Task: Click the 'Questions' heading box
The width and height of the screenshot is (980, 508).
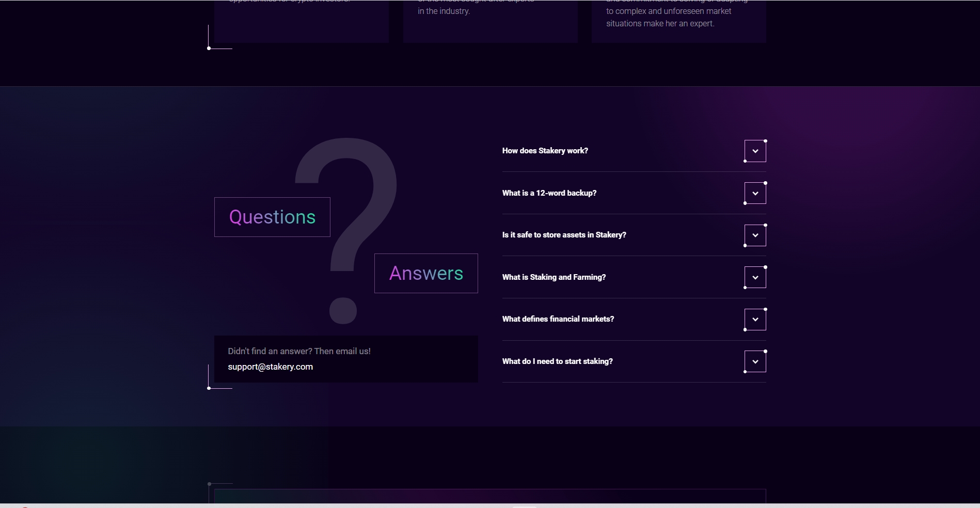Action: (x=272, y=217)
